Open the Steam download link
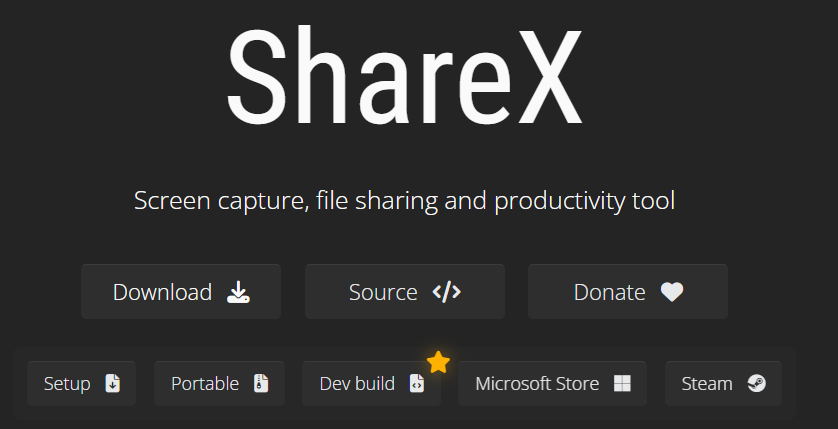Image resolution: width=838 pixels, height=429 pixels. (x=724, y=384)
